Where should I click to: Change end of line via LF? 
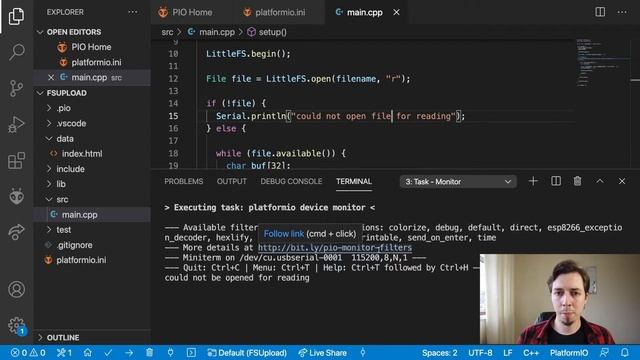coord(508,353)
